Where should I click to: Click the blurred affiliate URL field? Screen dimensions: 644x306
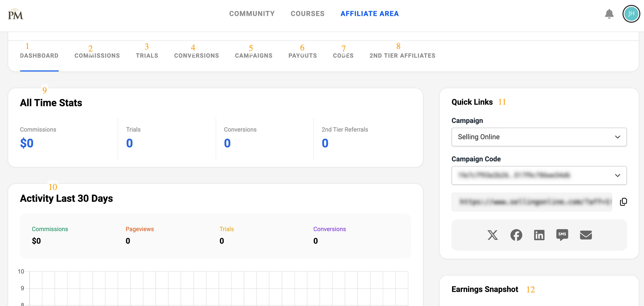click(x=531, y=202)
